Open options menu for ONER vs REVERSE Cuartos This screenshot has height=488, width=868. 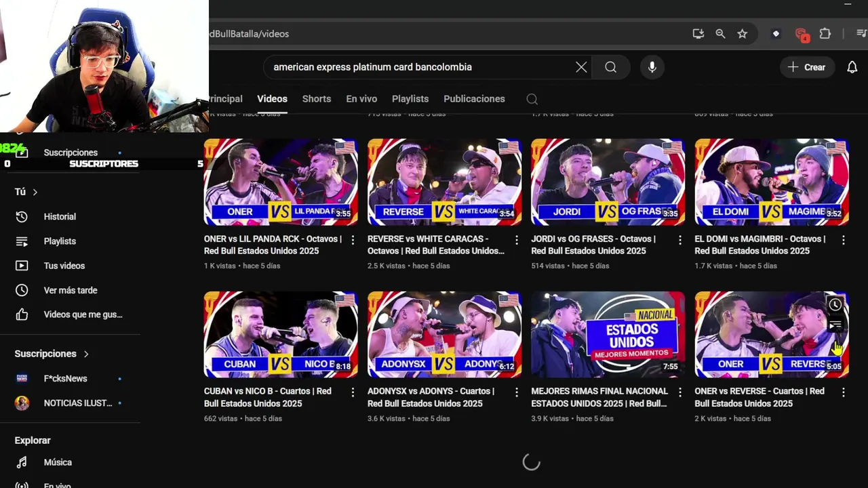point(843,392)
